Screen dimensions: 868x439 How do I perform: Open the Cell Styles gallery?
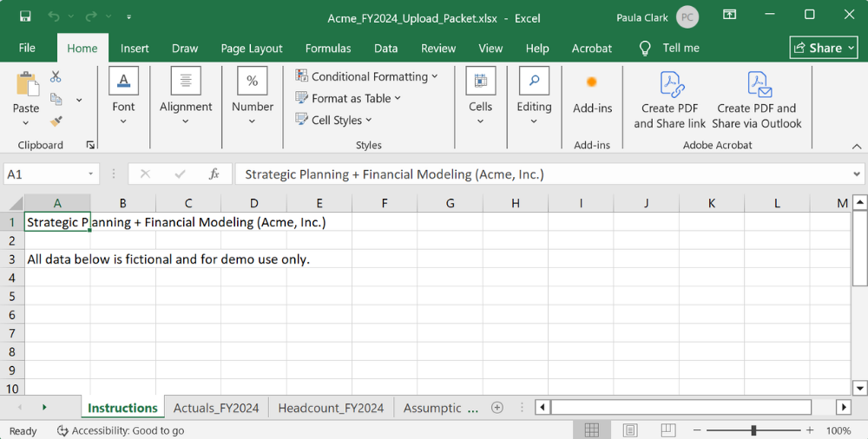[x=333, y=120]
